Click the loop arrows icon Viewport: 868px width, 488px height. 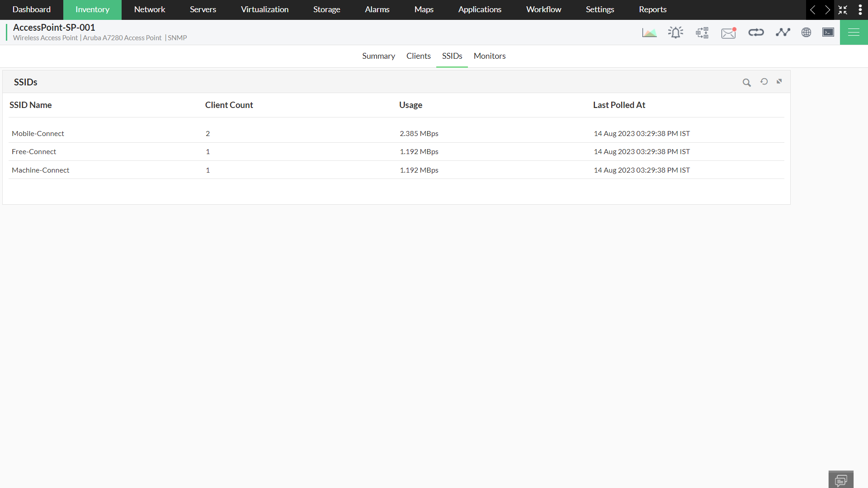756,33
